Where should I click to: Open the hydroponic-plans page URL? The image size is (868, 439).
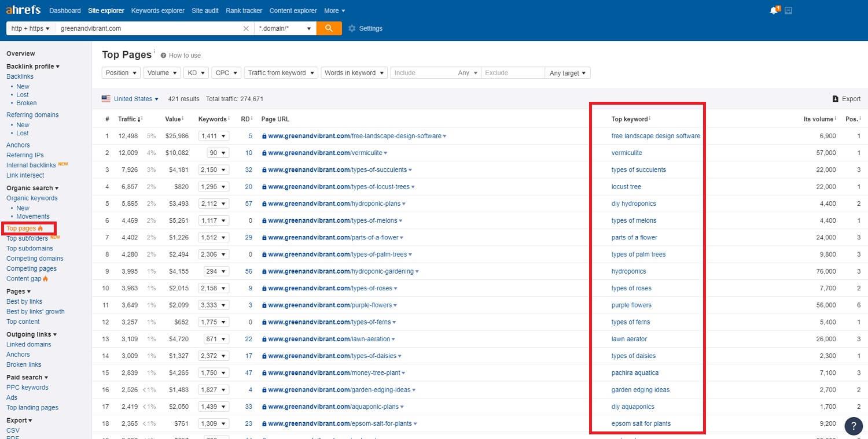coord(334,204)
